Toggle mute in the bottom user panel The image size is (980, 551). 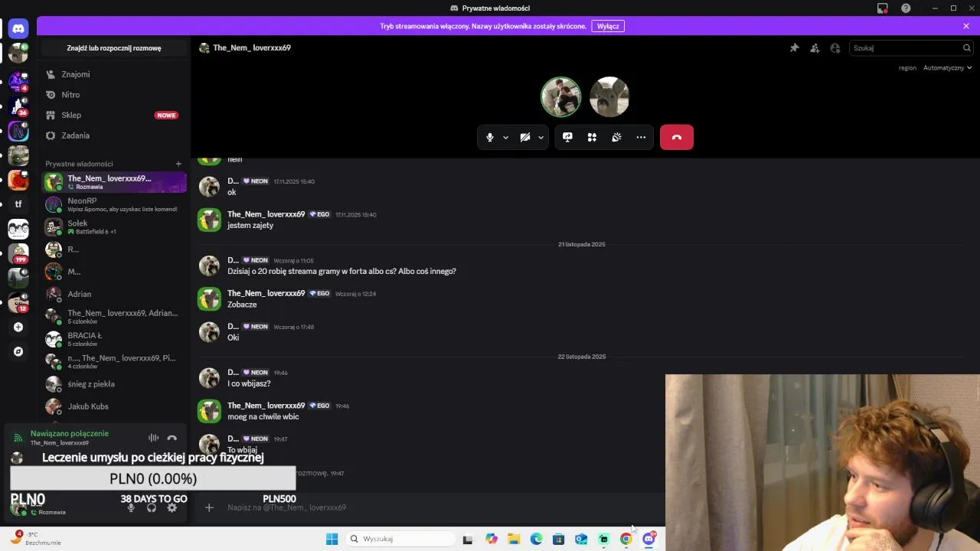(x=131, y=507)
